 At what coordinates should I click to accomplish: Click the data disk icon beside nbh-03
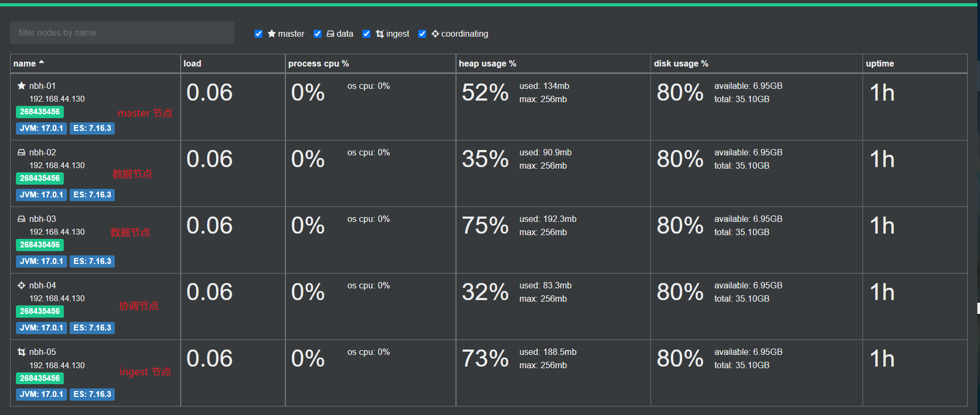pyautogui.click(x=21, y=219)
